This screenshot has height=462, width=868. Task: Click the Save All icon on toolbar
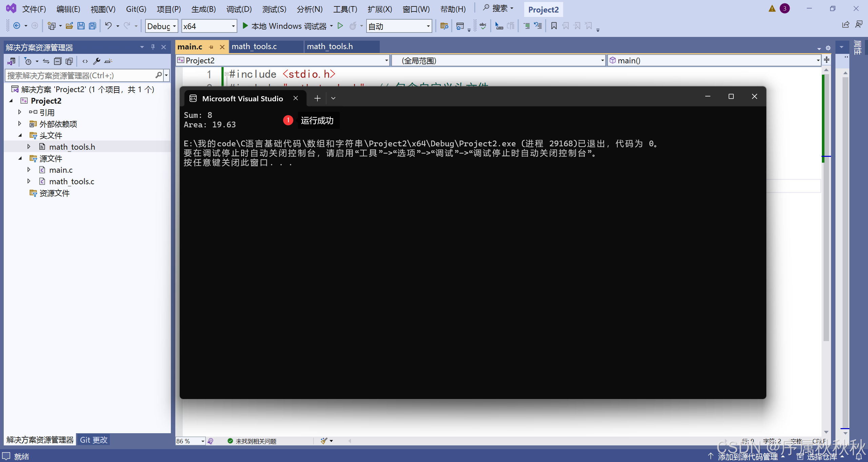[x=92, y=26]
